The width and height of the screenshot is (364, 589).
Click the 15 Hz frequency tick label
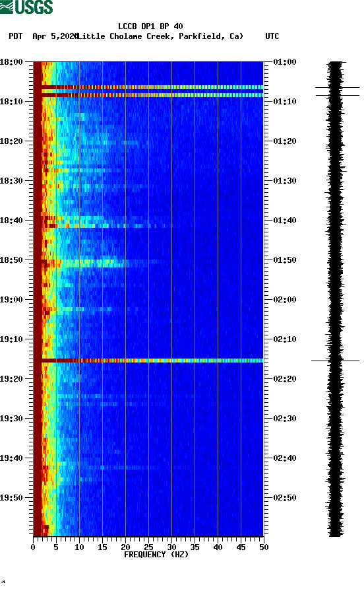[102, 547]
